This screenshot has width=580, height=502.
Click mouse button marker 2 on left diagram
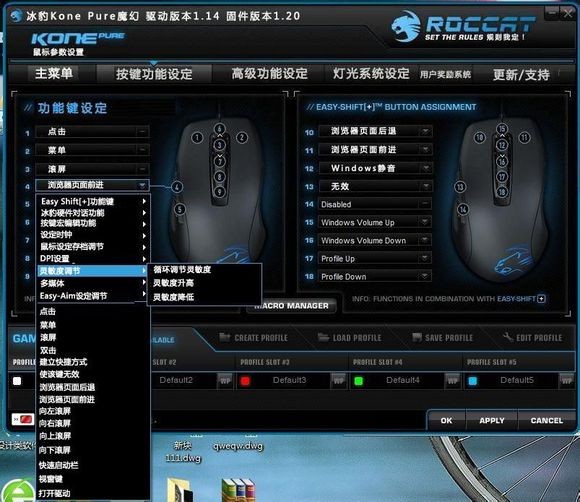coord(242,138)
